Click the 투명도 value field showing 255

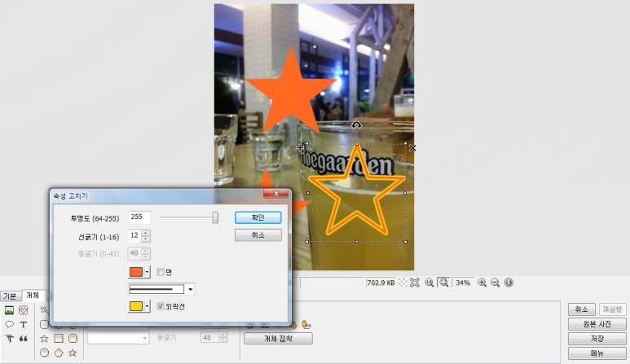coord(139,217)
